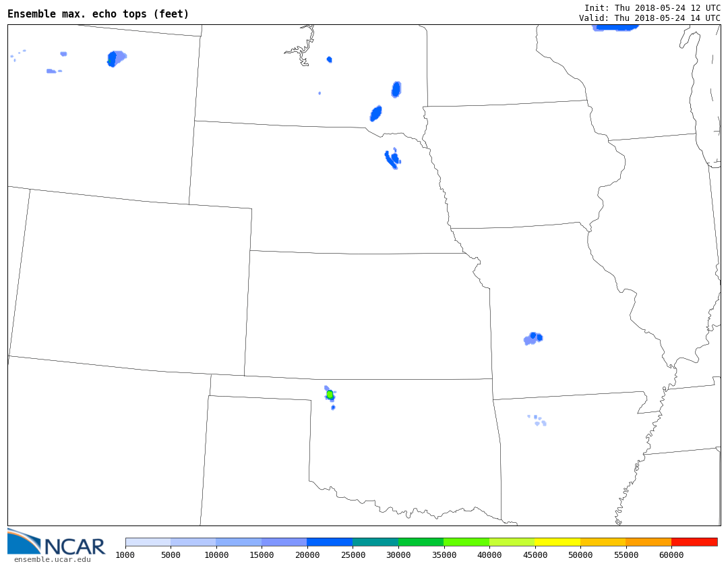This screenshot has height=568, width=728.
Task: Click the orange 55000–60000 legend segment
Action: pos(648,542)
